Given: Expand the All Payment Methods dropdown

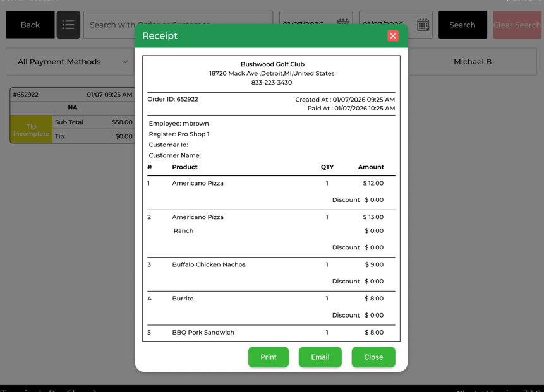Looking at the screenshot, I should point(71,62).
